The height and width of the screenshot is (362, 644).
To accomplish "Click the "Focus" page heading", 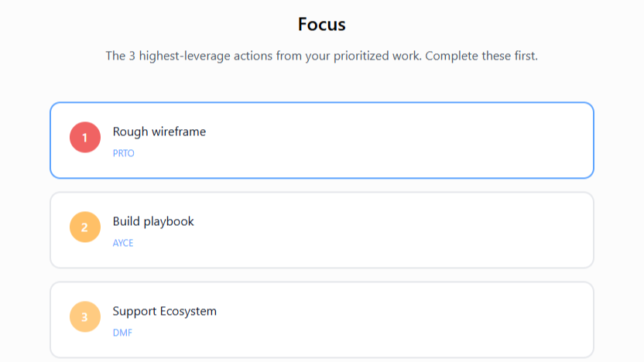I will point(322,24).
